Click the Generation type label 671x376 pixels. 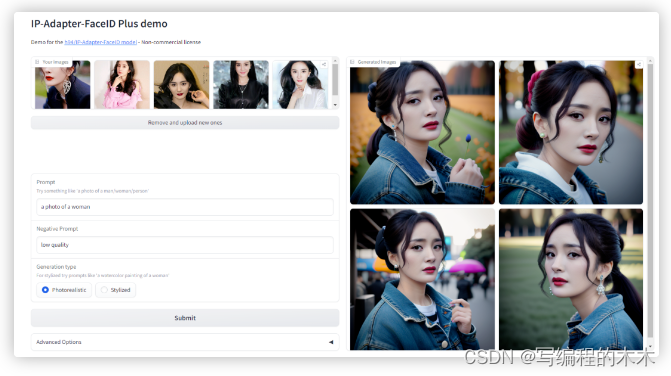tap(56, 266)
